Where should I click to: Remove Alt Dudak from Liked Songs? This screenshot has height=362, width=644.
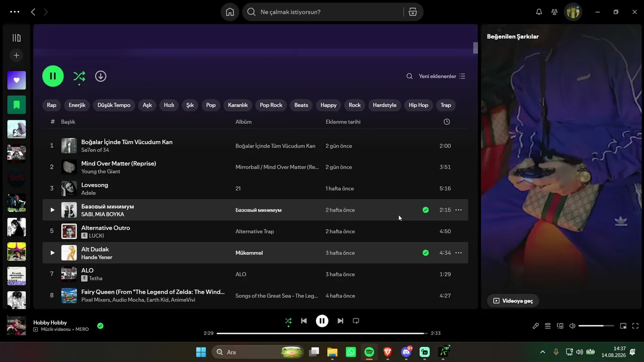coord(426,253)
